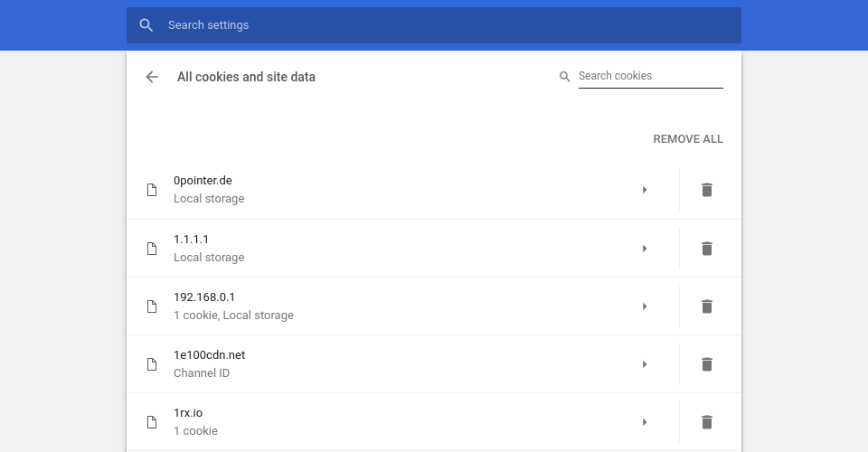This screenshot has height=452, width=868.
Task: Expand 0pointer.de details arrow
Action: coord(645,190)
